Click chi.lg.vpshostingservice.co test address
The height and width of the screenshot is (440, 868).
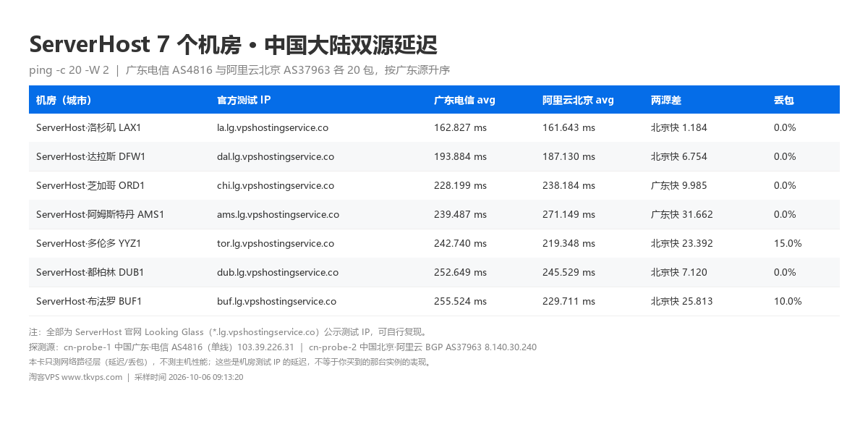click(x=276, y=185)
